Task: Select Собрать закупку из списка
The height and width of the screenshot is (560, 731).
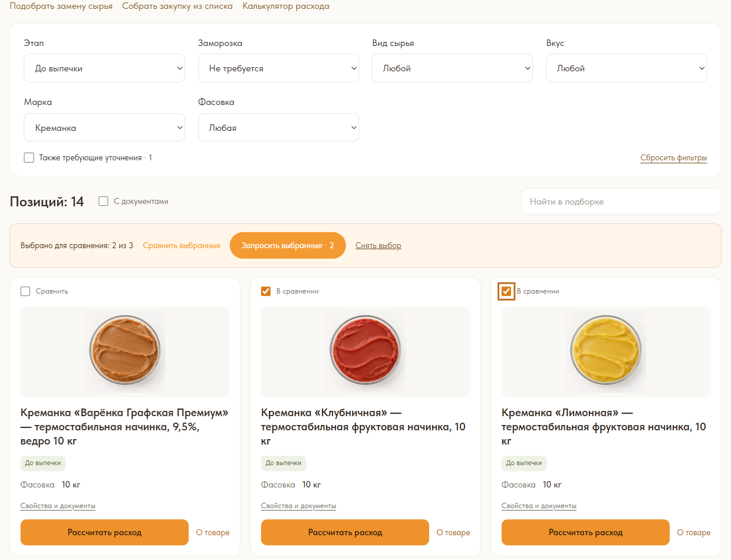Action: pyautogui.click(x=177, y=6)
